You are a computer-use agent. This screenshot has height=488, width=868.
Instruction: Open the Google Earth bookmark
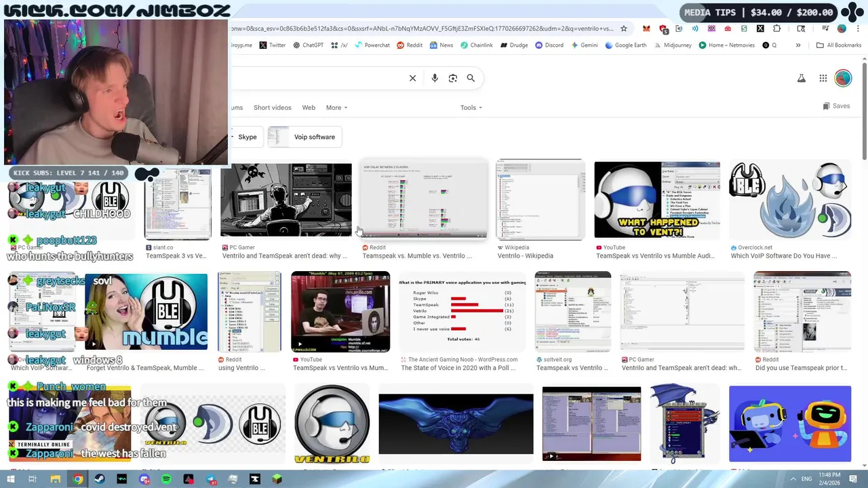(626, 45)
